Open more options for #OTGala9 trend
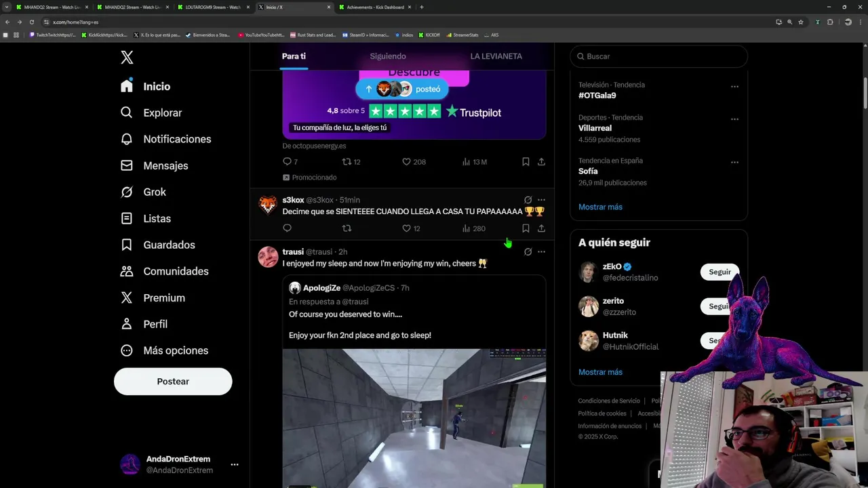 tap(734, 87)
